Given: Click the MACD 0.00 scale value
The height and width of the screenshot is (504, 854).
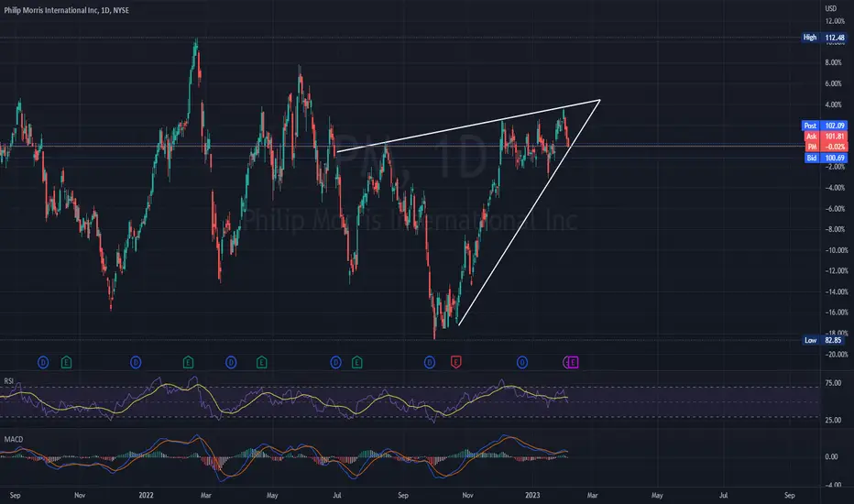Looking at the screenshot, I should pyautogui.click(x=832, y=456).
